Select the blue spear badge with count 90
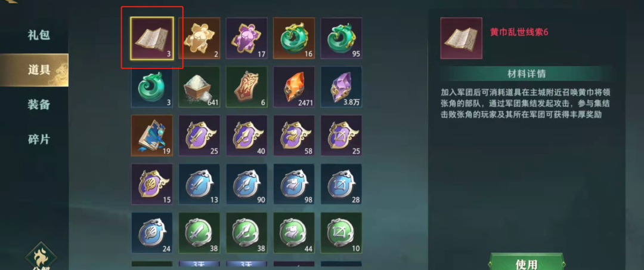This screenshot has height=270, width=644. tap(246, 184)
